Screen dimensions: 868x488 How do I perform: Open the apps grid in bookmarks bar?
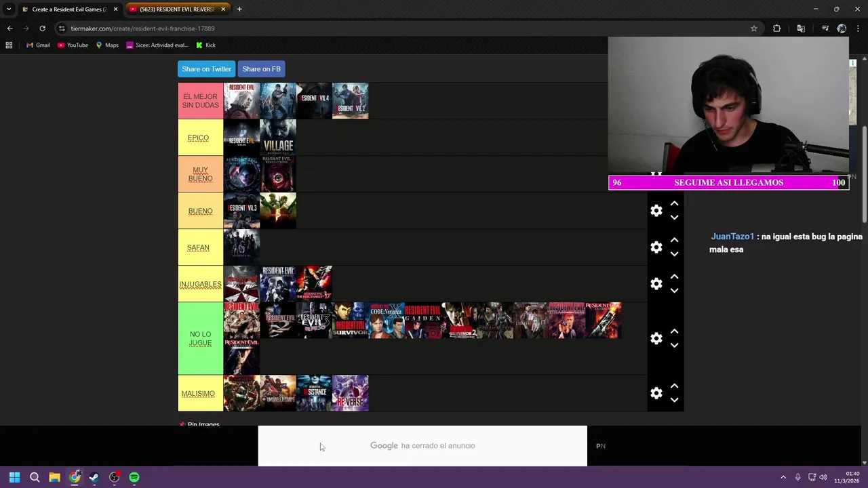(9, 45)
